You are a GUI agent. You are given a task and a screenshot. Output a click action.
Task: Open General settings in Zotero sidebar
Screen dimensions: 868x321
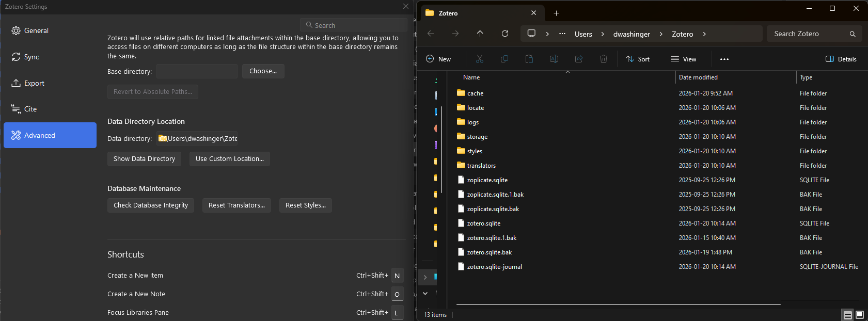coord(50,30)
